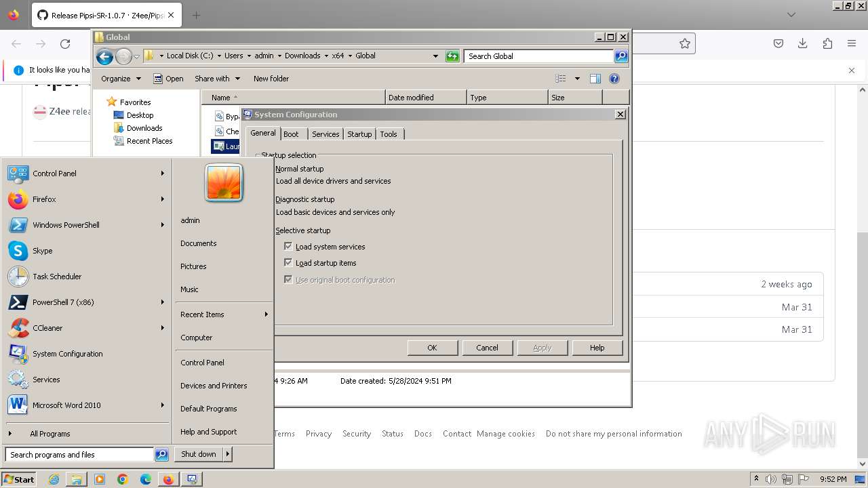Switch to Startup tab
Image resolution: width=868 pixels, height=488 pixels.
(359, 134)
